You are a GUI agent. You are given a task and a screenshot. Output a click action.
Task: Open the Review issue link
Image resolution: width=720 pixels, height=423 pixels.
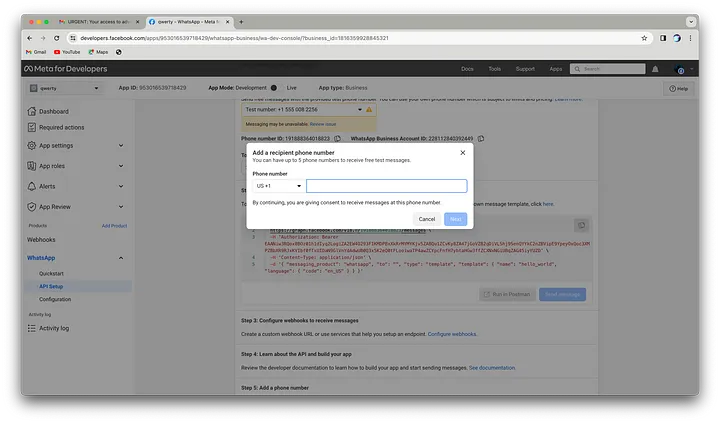[x=323, y=124]
